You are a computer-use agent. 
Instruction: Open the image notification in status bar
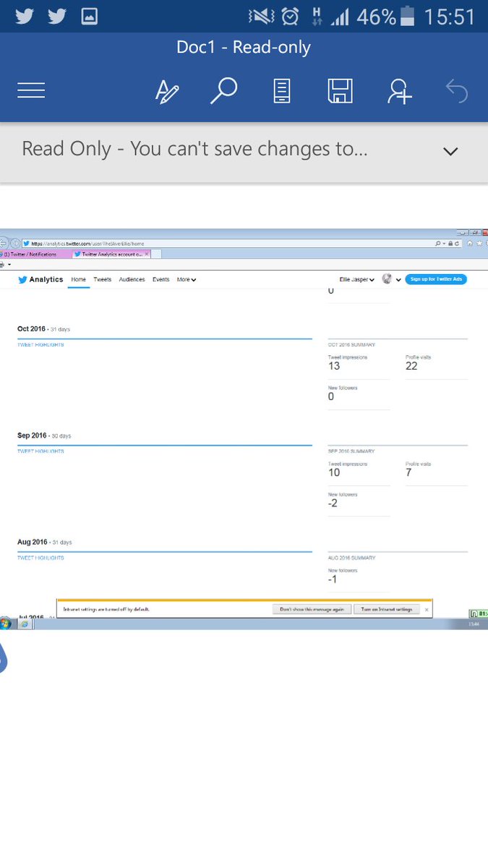click(90, 16)
